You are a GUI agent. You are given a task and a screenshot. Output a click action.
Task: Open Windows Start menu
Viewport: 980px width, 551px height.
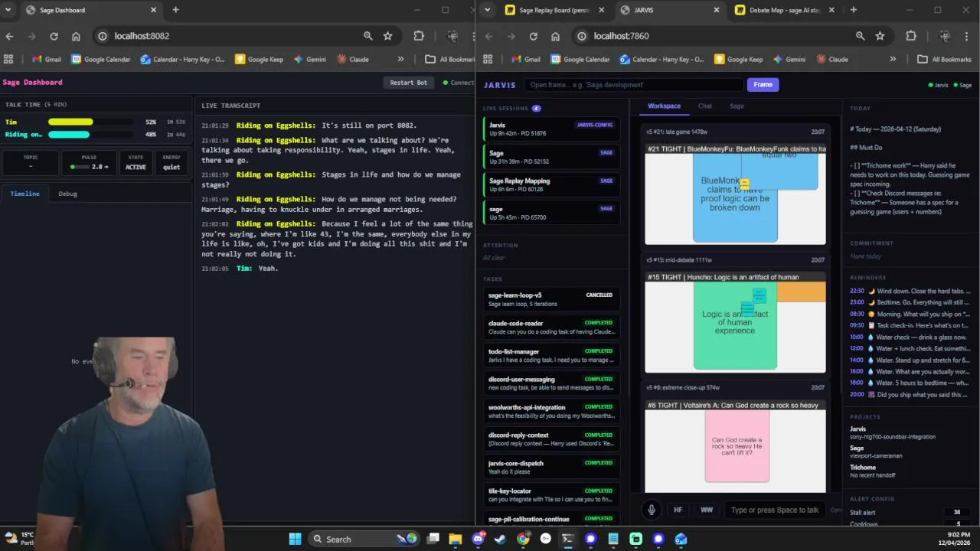click(x=295, y=539)
